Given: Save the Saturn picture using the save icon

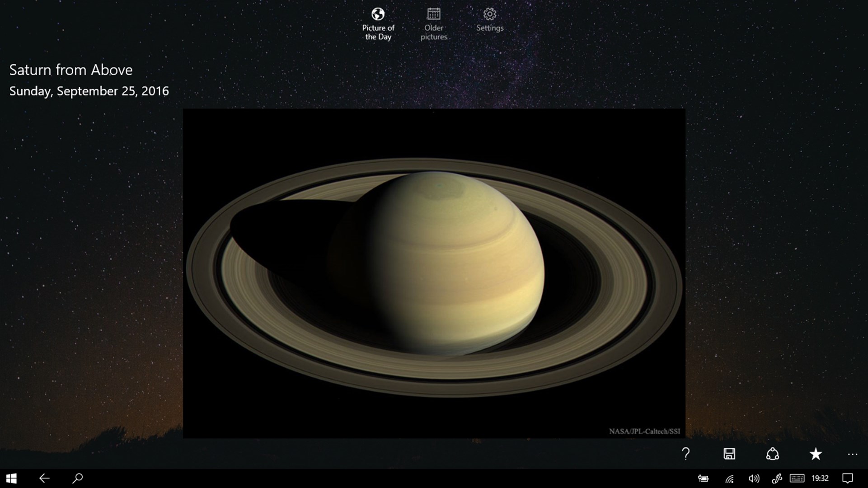Looking at the screenshot, I should [730, 454].
